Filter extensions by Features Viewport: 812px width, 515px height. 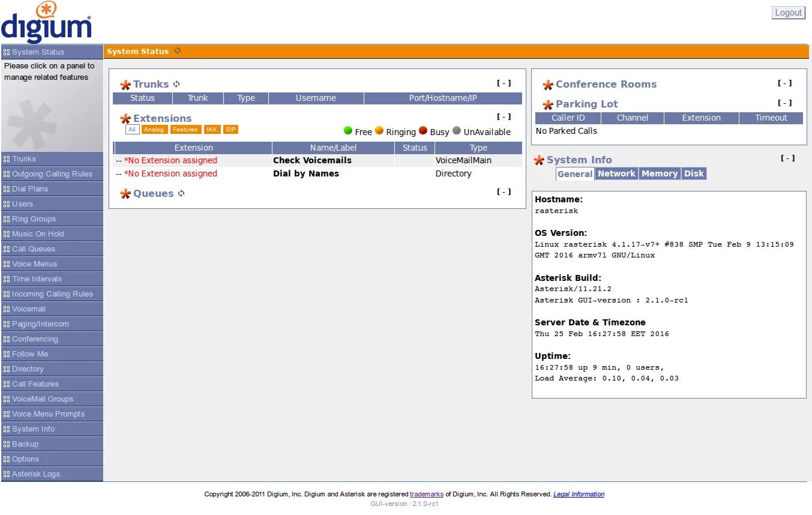point(185,130)
